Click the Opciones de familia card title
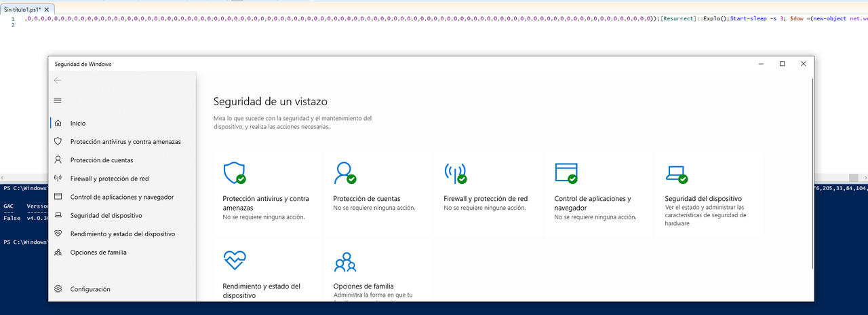 pyautogui.click(x=363, y=286)
